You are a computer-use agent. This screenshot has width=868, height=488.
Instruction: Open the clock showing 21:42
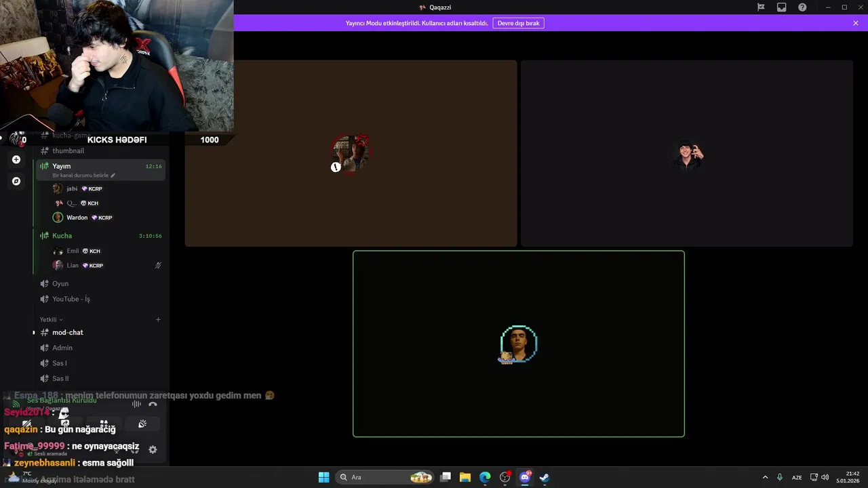pyautogui.click(x=848, y=477)
